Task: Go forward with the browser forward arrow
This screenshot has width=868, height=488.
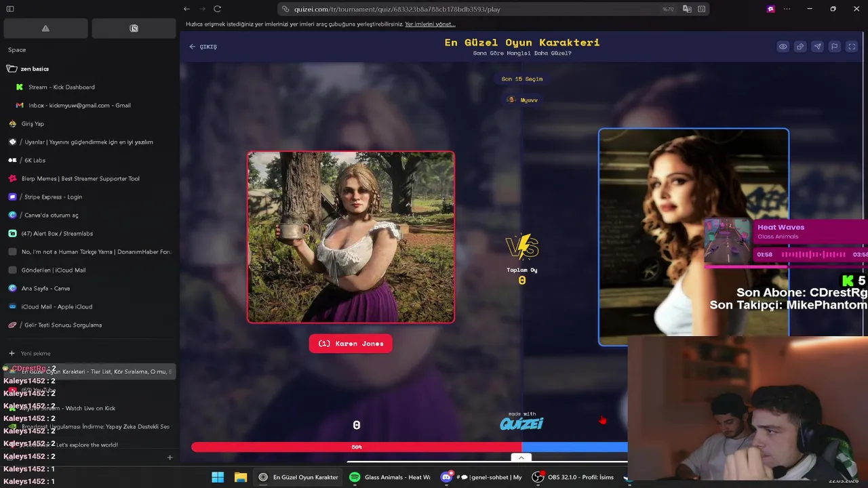Action: (x=201, y=9)
